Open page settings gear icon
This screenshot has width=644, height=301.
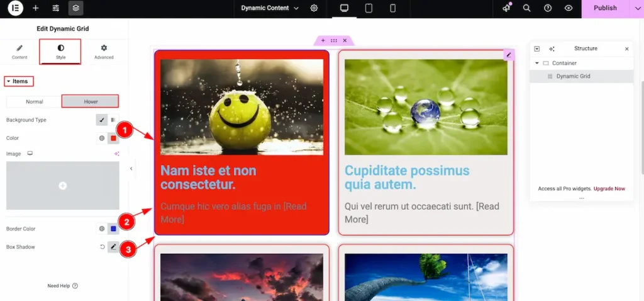coord(314,8)
